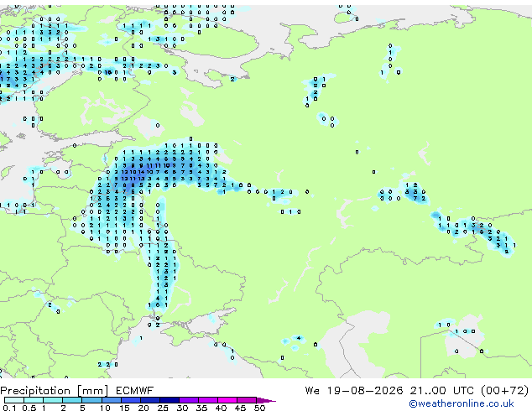Select the forecast offset '(00+72)'
The image size is (532, 411).
[x=505, y=391]
